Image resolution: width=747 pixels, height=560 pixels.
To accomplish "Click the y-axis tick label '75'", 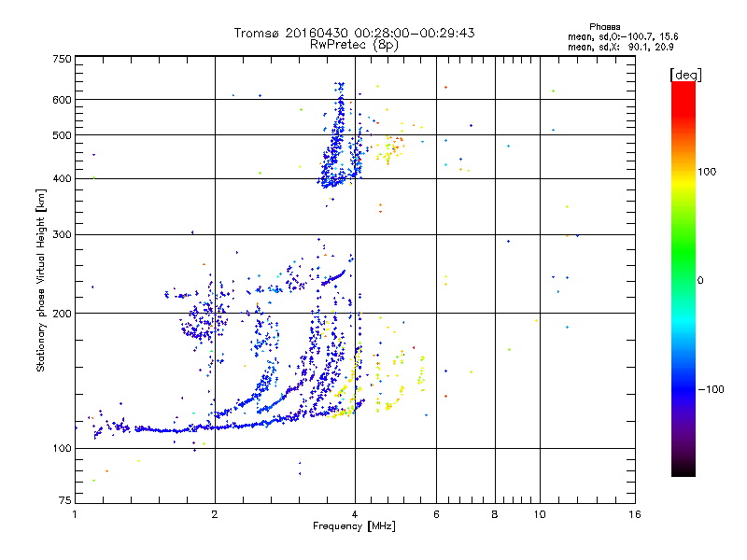I will coord(65,500).
